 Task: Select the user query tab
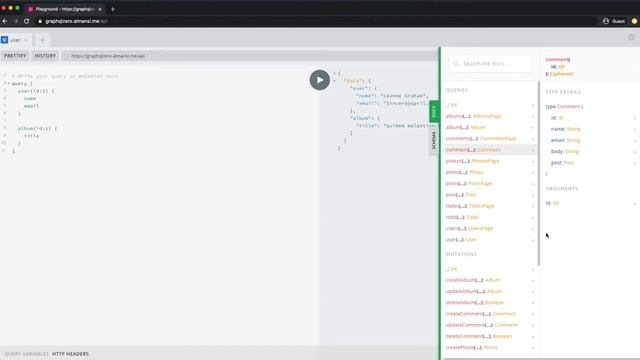[16, 40]
